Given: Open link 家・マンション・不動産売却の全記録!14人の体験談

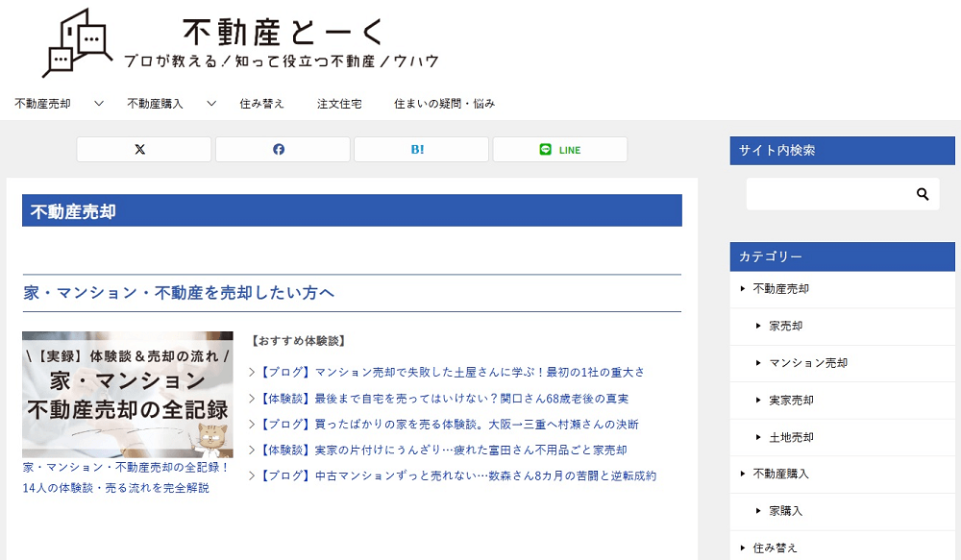Looking at the screenshot, I should (x=126, y=477).
